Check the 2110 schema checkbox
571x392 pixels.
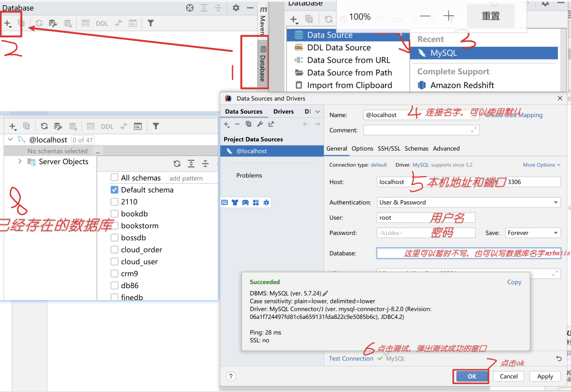click(114, 201)
